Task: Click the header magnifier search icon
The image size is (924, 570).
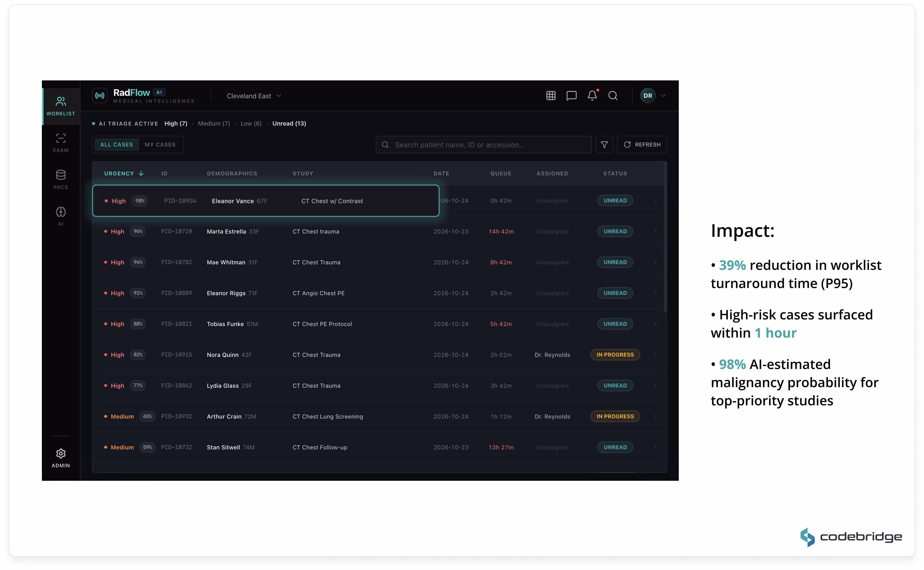Action: (x=613, y=96)
